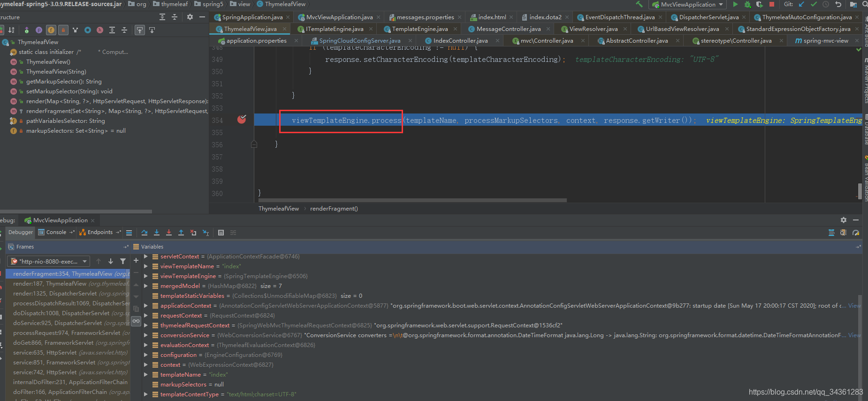The height and width of the screenshot is (401, 868).
Task: Open View link for applicationContext value
Action: [854, 306]
